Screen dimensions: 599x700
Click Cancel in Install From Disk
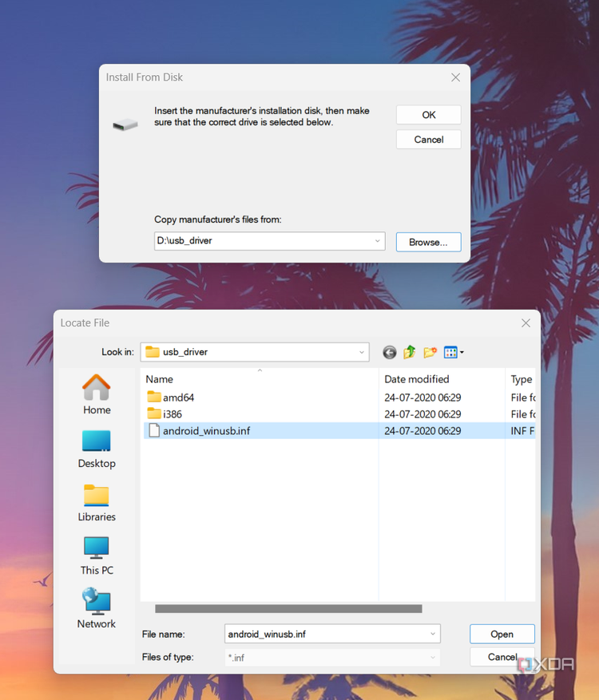pyautogui.click(x=428, y=140)
